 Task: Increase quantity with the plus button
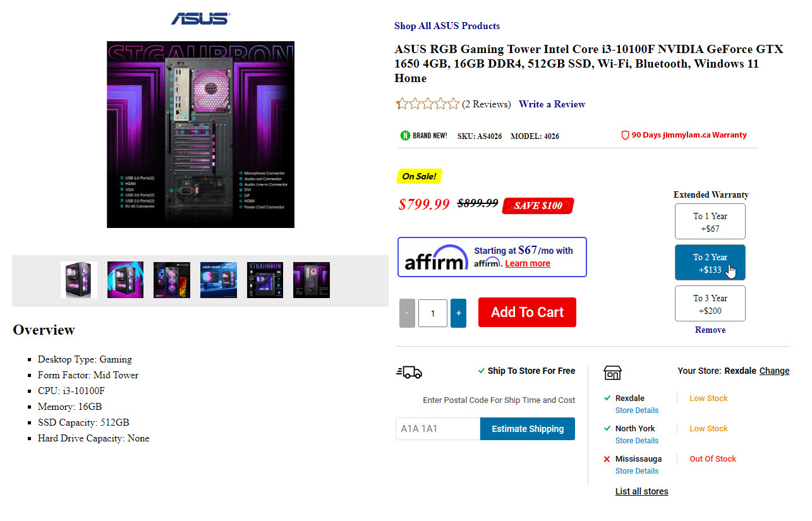point(458,313)
